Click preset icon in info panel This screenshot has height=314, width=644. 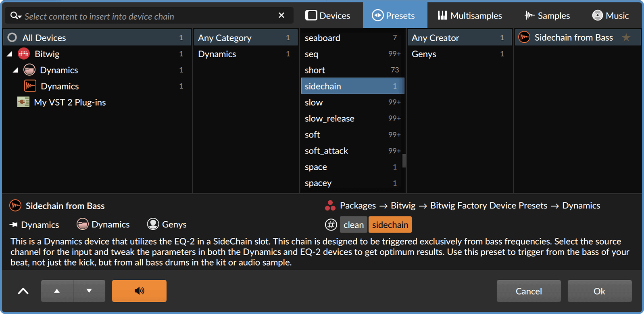(15, 206)
